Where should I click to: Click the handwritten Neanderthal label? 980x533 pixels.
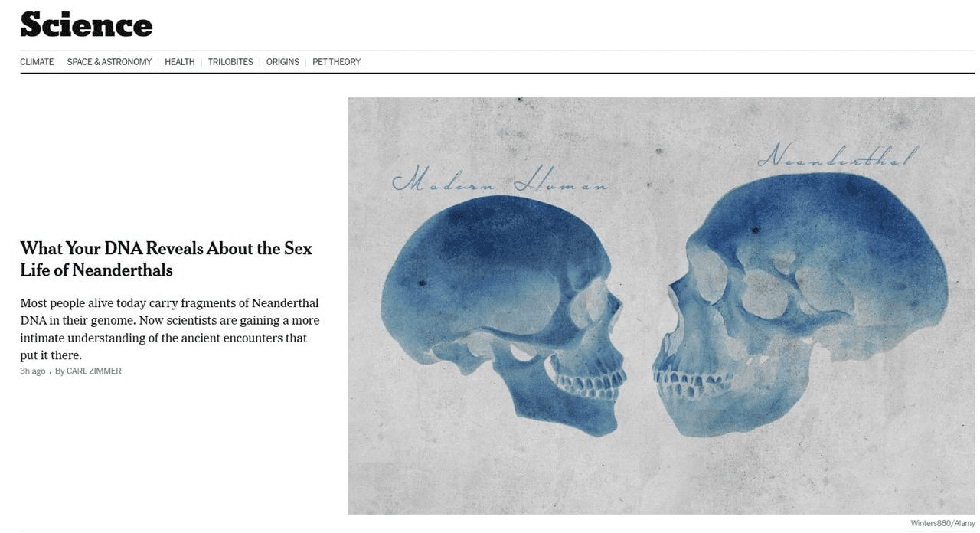tap(835, 155)
